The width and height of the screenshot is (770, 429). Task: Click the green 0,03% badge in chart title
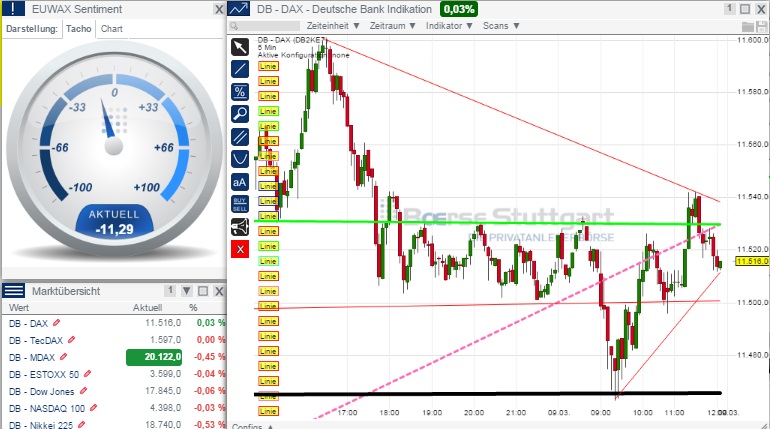click(459, 9)
